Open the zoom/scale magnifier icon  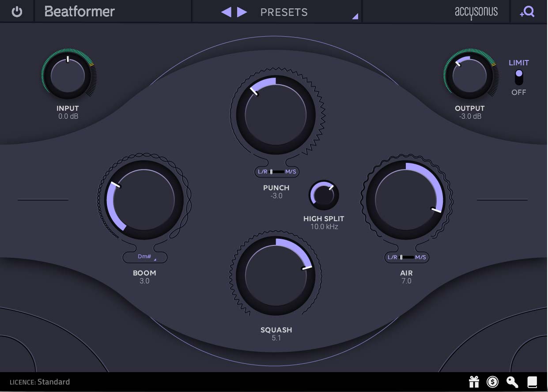click(527, 12)
